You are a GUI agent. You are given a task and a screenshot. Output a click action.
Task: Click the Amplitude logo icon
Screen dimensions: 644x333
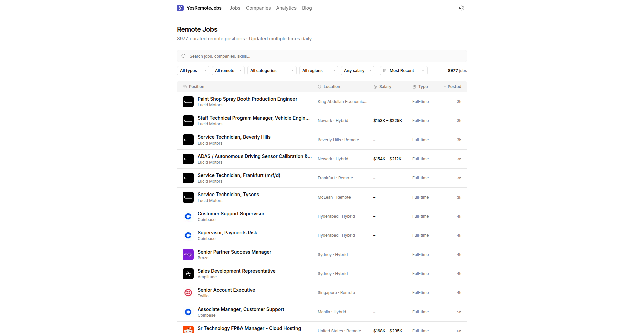click(x=188, y=274)
